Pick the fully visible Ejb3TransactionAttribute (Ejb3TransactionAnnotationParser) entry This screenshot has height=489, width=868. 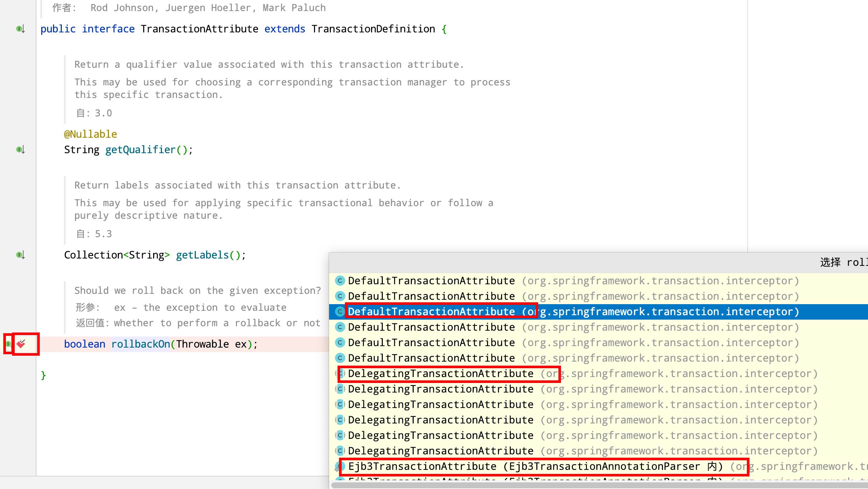tap(599, 467)
